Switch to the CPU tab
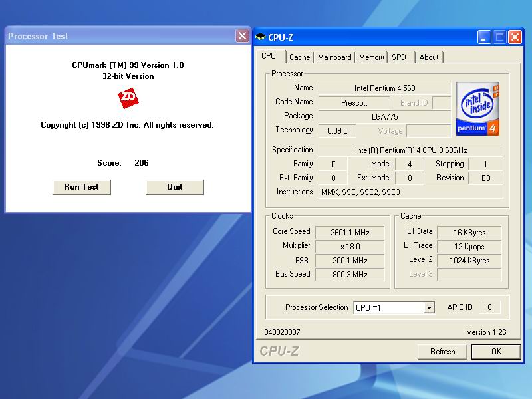This screenshot has width=532, height=399. click(269, 56)
